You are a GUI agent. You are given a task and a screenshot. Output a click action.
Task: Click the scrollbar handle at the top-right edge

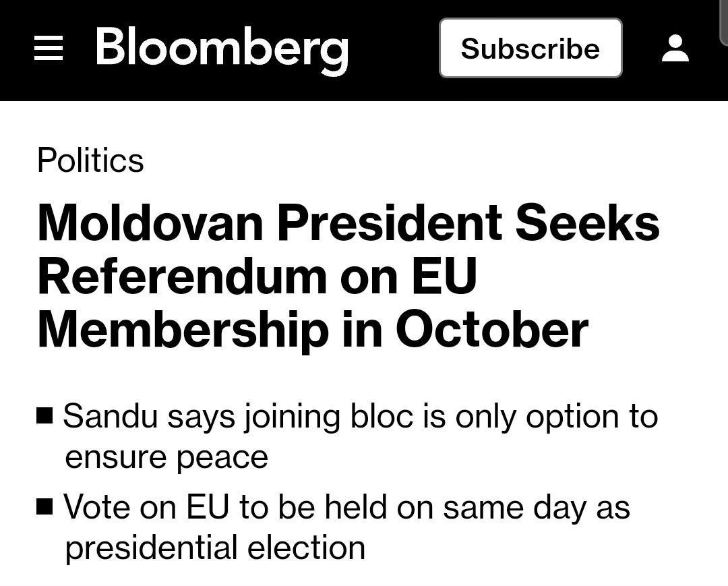coord(725,20)
